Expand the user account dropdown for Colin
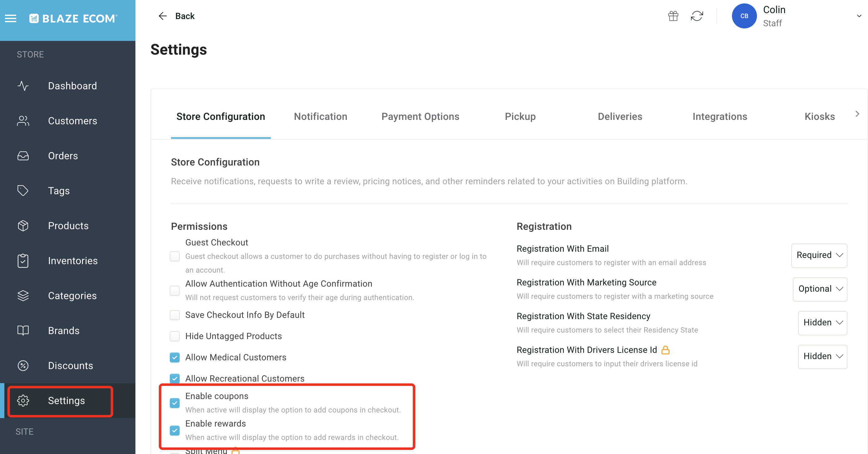 point(858,16)
